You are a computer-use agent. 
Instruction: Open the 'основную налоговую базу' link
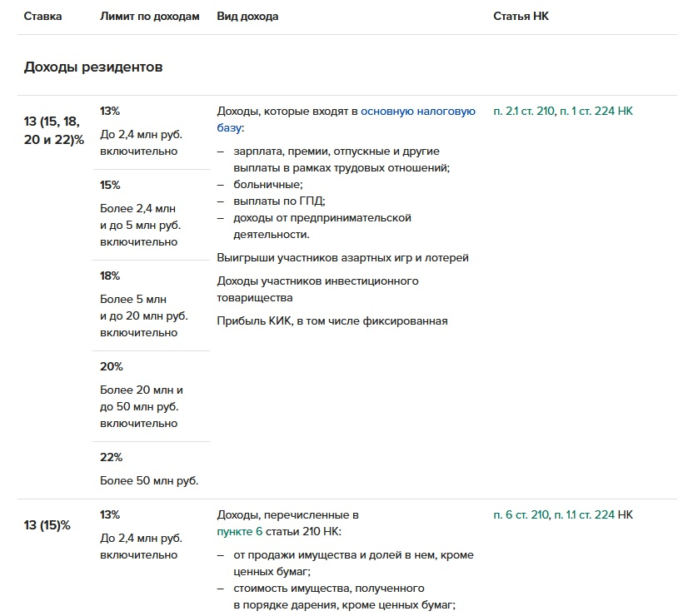(x=417, y=111)
